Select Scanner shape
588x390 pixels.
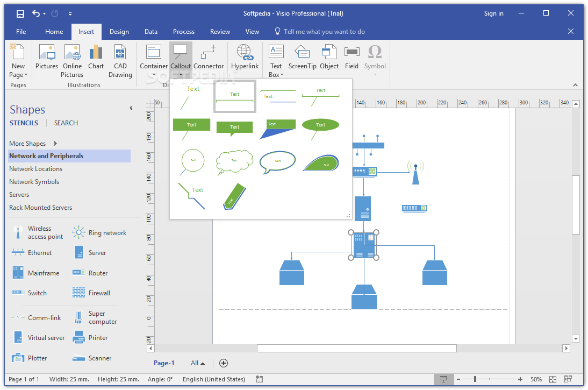(x=92, y=358)
